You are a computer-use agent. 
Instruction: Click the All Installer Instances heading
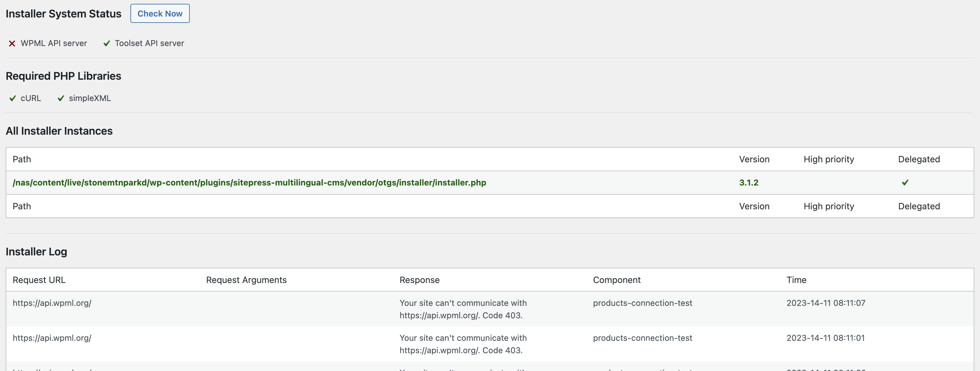[x=59, y=131]
